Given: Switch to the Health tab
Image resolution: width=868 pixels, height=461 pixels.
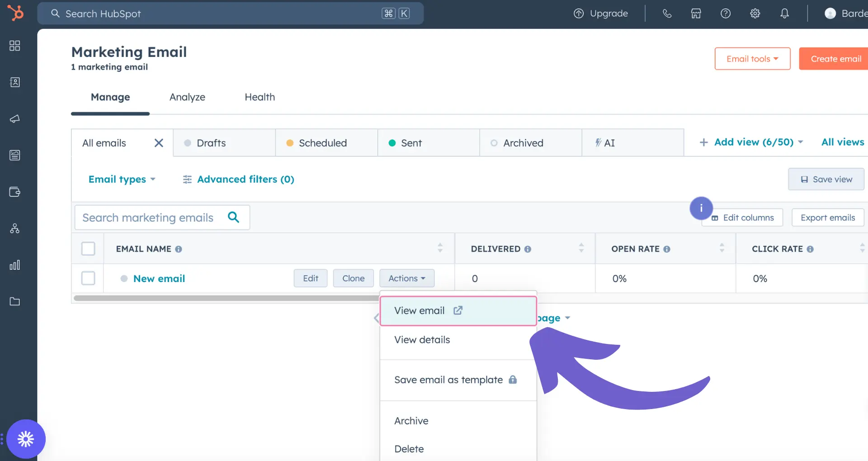Looking at the screenshot, I should click(260, 97).
